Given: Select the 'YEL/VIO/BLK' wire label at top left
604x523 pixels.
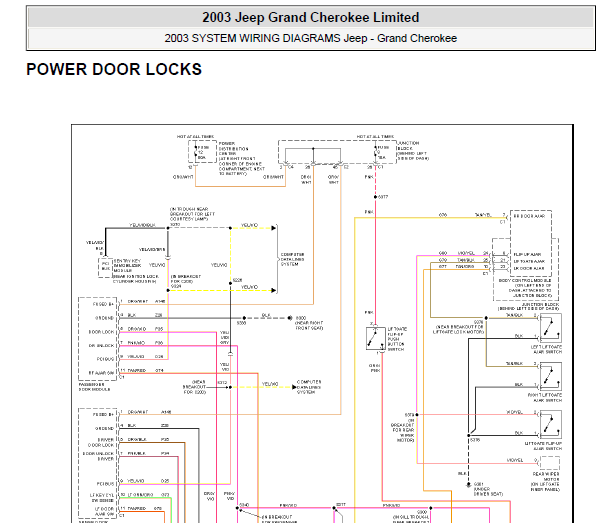Looking at the screenshot, I should coord(142,225).
